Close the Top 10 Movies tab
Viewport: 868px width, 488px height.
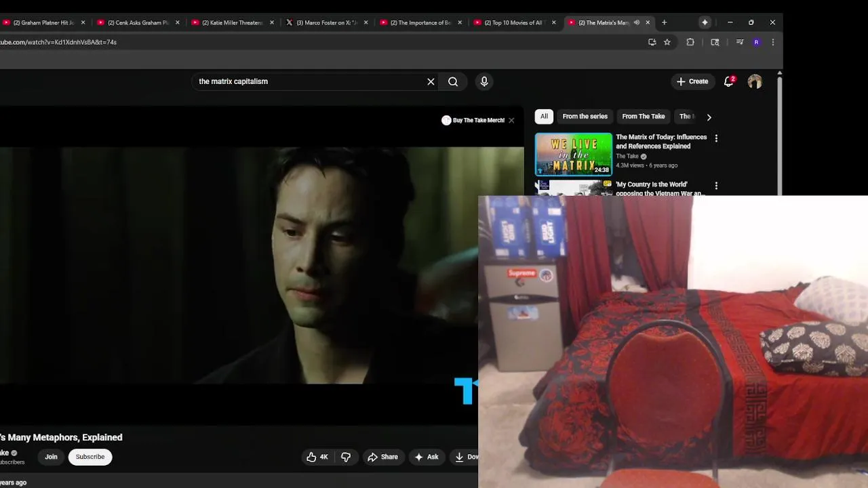click(554, 22)
